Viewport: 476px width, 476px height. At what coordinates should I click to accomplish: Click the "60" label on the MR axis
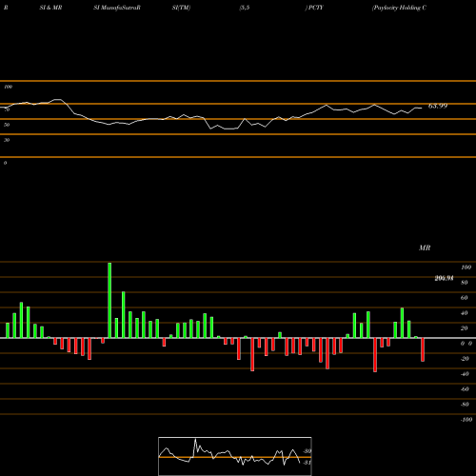[465, 298]
